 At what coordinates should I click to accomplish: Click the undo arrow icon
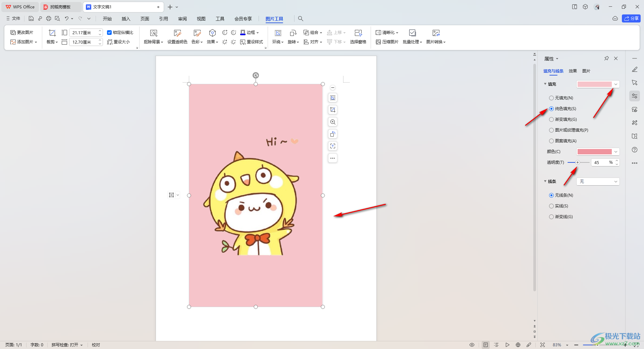coord(66,18)
